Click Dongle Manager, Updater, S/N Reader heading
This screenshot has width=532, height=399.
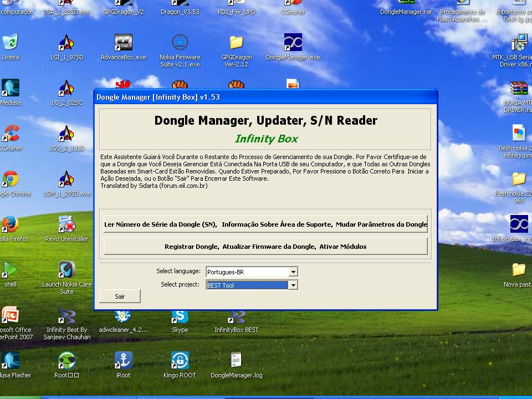click(x=265, y=120)
